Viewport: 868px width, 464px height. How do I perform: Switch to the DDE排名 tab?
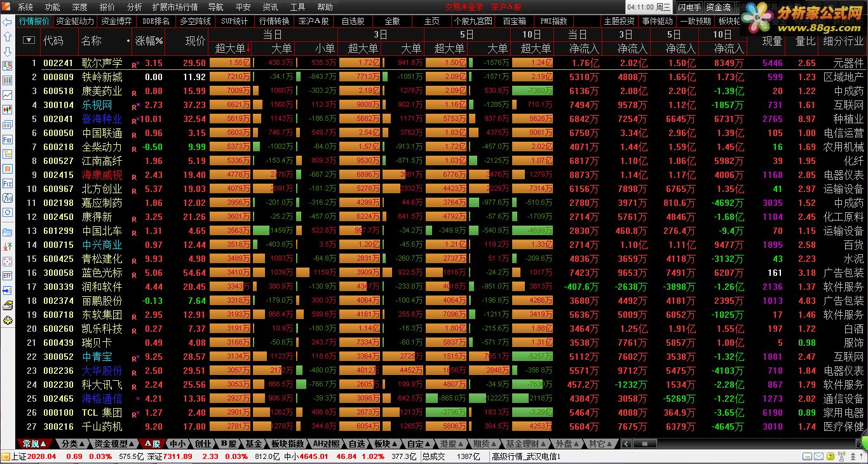156,21
